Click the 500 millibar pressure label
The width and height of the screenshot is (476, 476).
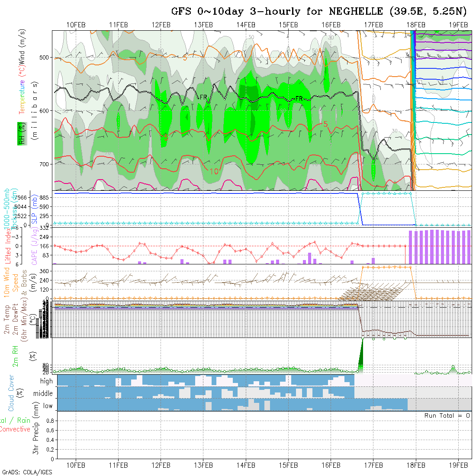(x=44, y=58)
